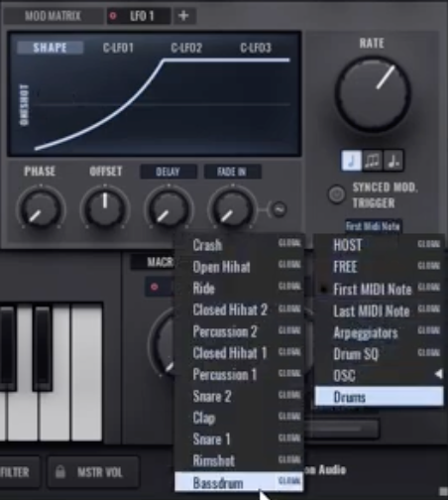Click the plus icon next to LFO 1

(x=183, y=16)
